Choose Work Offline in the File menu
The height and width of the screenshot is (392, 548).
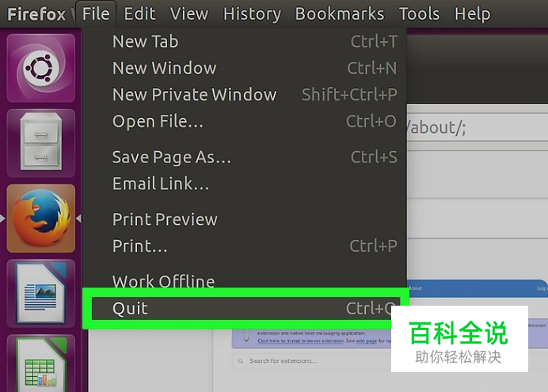245,280
